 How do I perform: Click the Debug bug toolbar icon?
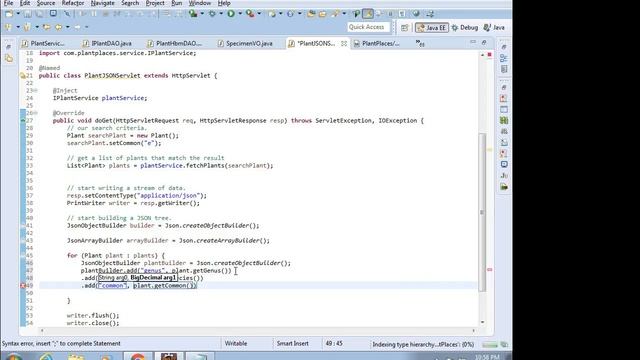coord(213,14)
